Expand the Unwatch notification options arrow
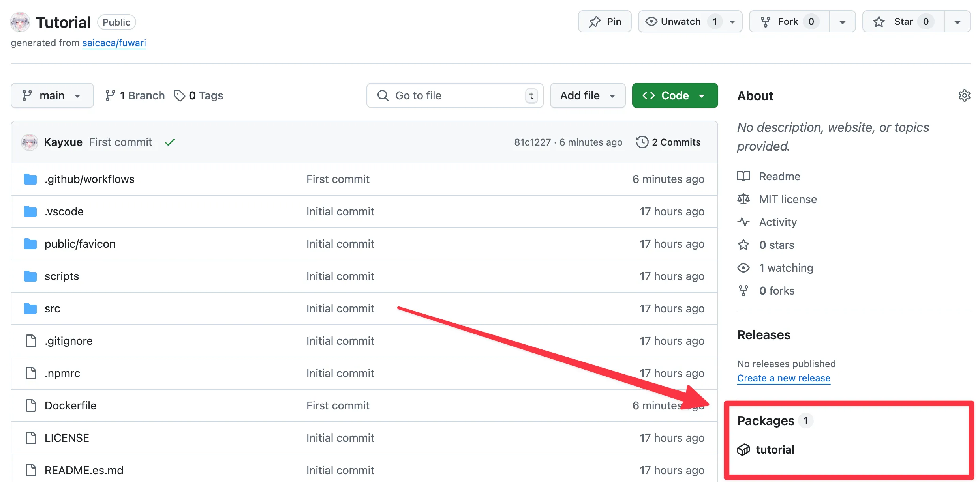Screen dimensions: 980x482 (x=733, y=22)
